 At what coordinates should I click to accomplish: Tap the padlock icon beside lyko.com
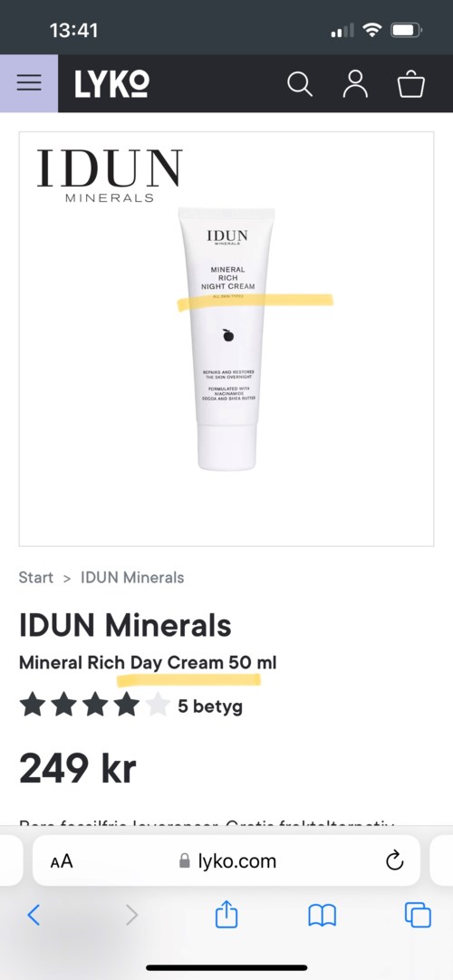(184, 861)
